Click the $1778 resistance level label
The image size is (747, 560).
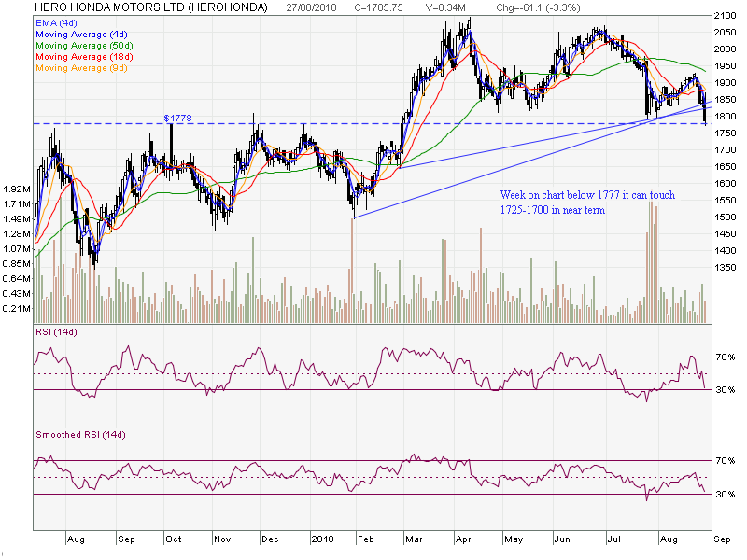tap(177, 119)
